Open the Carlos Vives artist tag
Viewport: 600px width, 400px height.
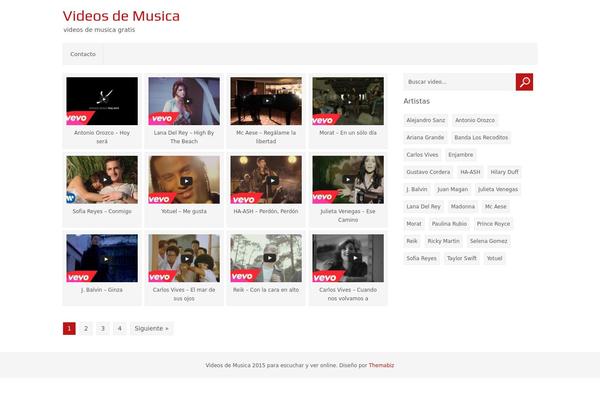click(x=422, y=155)
